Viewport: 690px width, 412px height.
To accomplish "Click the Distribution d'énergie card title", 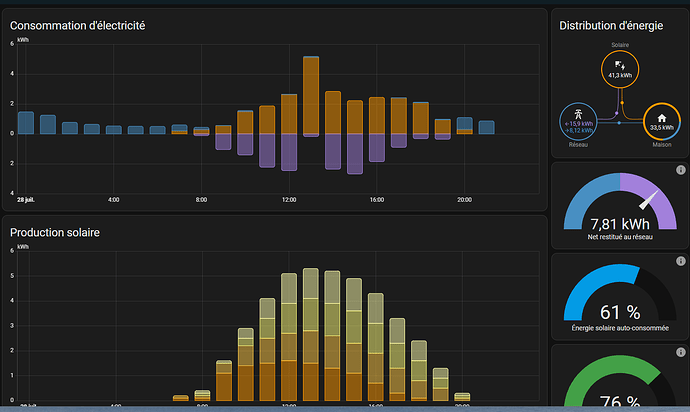I will click(610, 25).
